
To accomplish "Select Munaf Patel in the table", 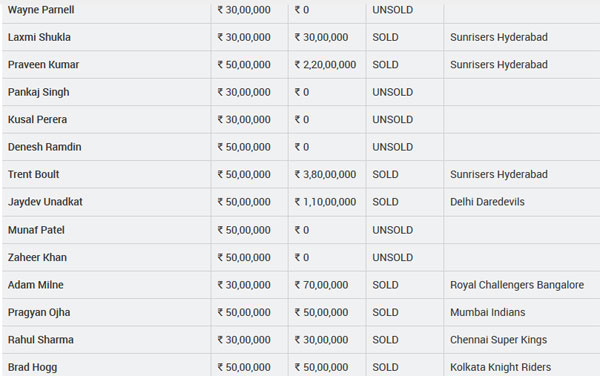I will pyautogui.click(x=36, y=230).
